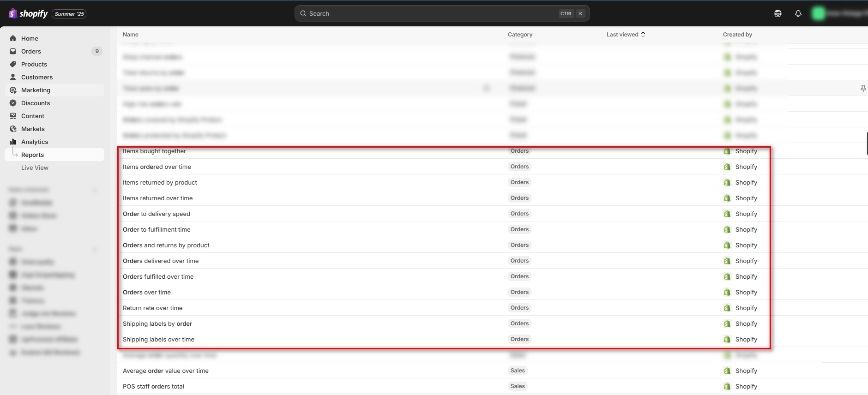This screenshot has width=868, height=395.
Task: Pin the highlighted report row
Action: tap(863, 88)
